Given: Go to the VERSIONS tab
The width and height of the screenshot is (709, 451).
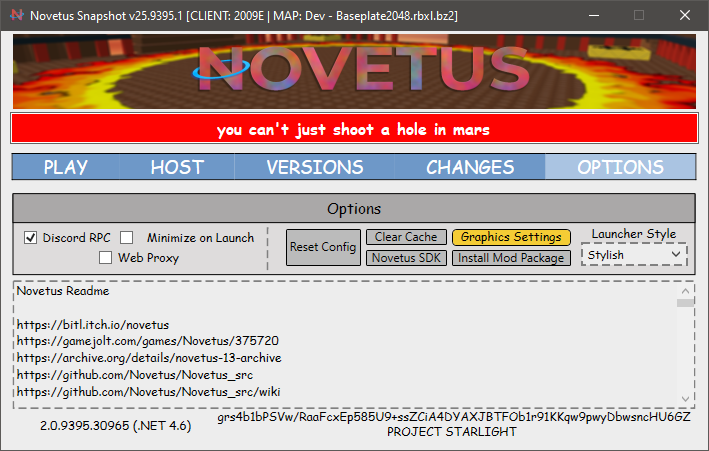Looking at the screenshot, I should (315, 167).
